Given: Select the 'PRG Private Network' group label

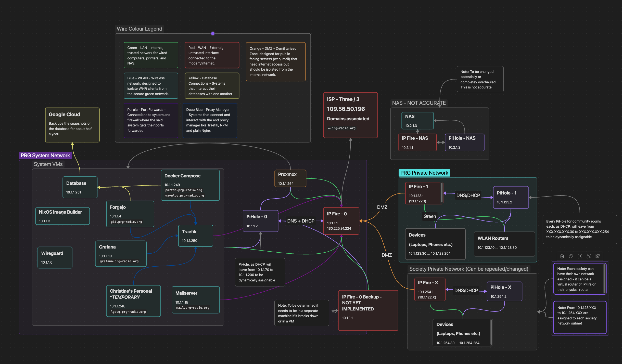Looking at the screenshot, I should coord(424,173).
